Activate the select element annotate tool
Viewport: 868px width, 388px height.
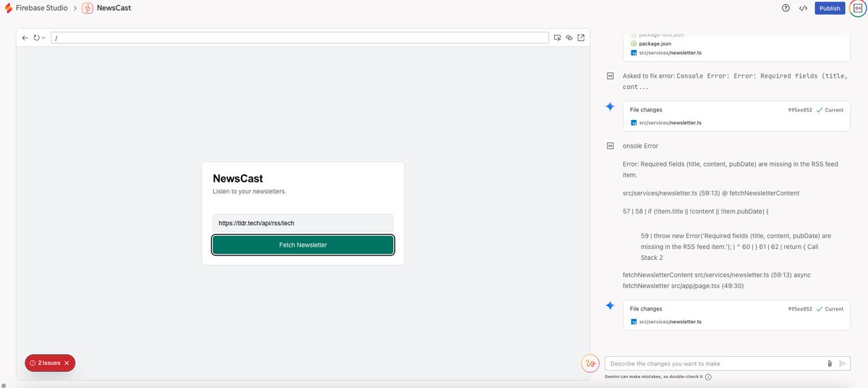point(557,38)
